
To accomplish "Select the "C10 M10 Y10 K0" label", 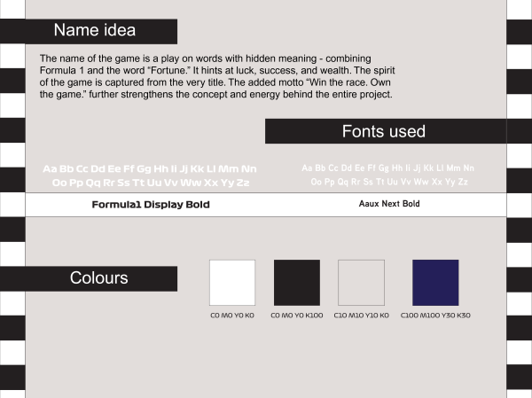I will (x=361, y=315).
